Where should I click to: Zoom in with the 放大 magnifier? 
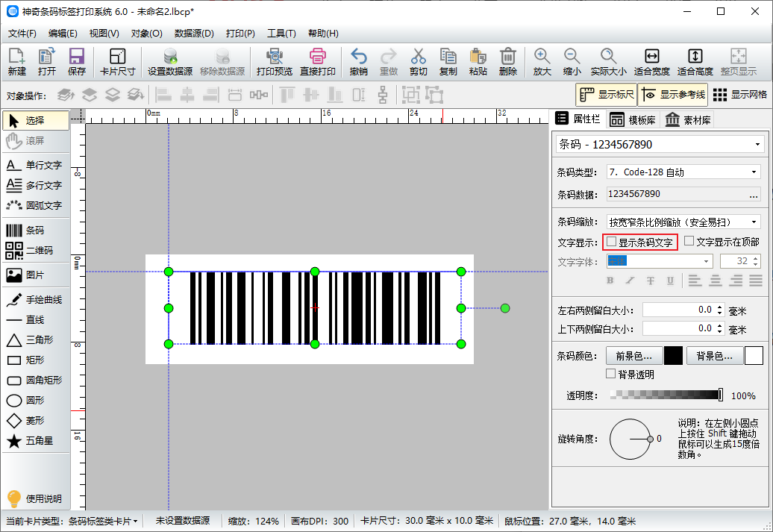point(542,62)
